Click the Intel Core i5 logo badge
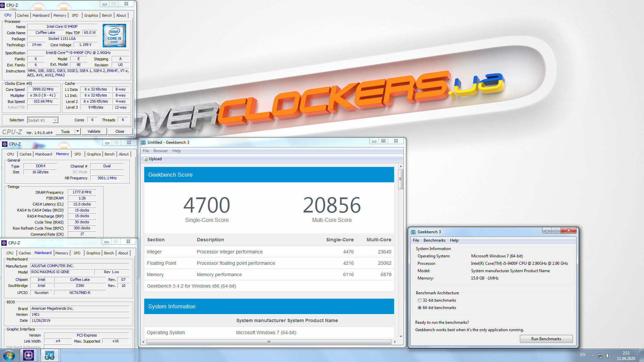 (x=114, y=35)
